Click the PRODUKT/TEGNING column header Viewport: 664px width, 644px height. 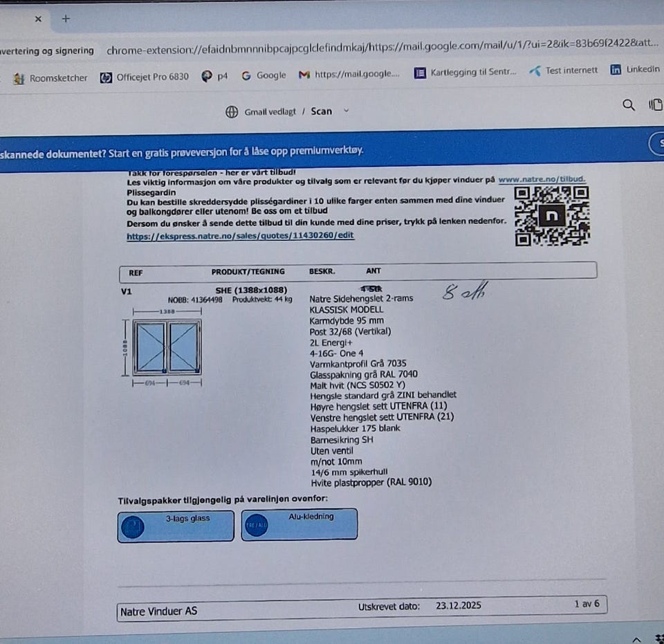248,272
